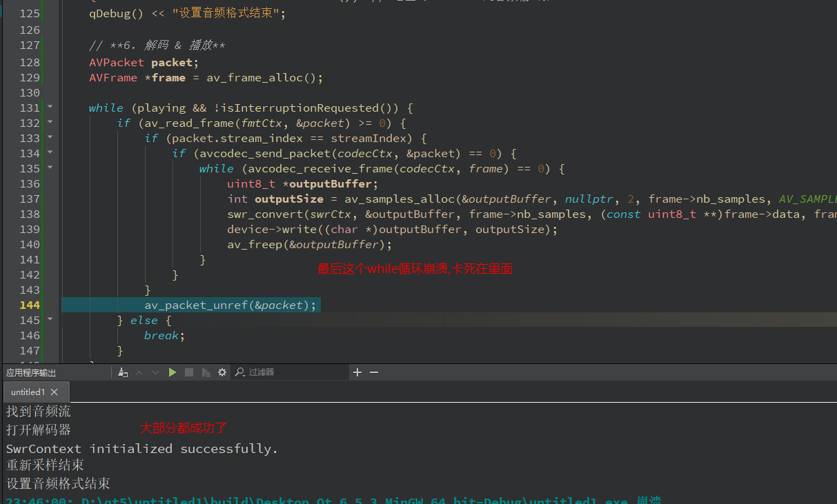Collapse the if block at line 132
This screenshot has width=837, height=504.
[50, 123]
